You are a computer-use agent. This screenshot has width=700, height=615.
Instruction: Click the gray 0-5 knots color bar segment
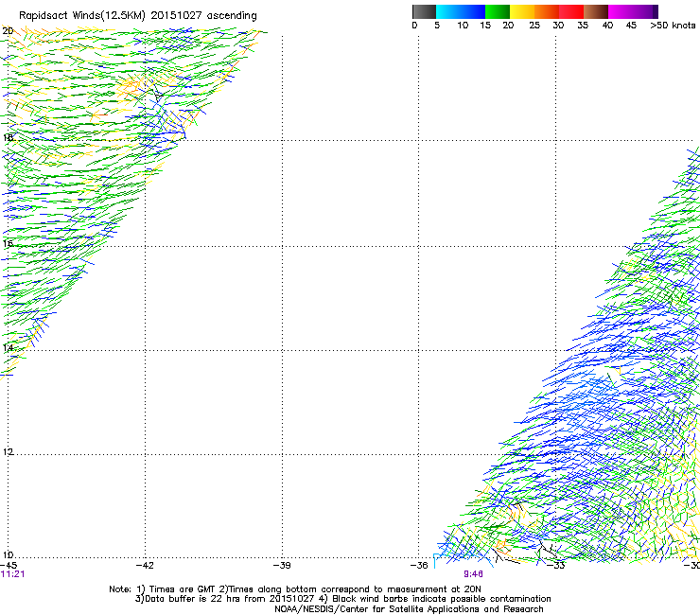click(424, 12)
